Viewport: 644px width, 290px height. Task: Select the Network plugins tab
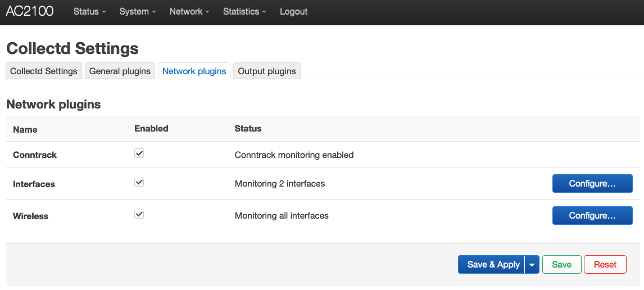[194, 71]
